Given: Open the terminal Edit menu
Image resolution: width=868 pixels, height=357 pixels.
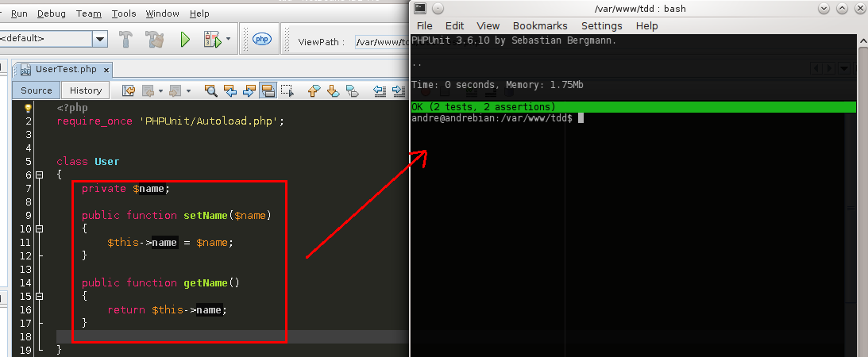Looking at the screenshot, I should pyautogui.click(x=455, y=26).
